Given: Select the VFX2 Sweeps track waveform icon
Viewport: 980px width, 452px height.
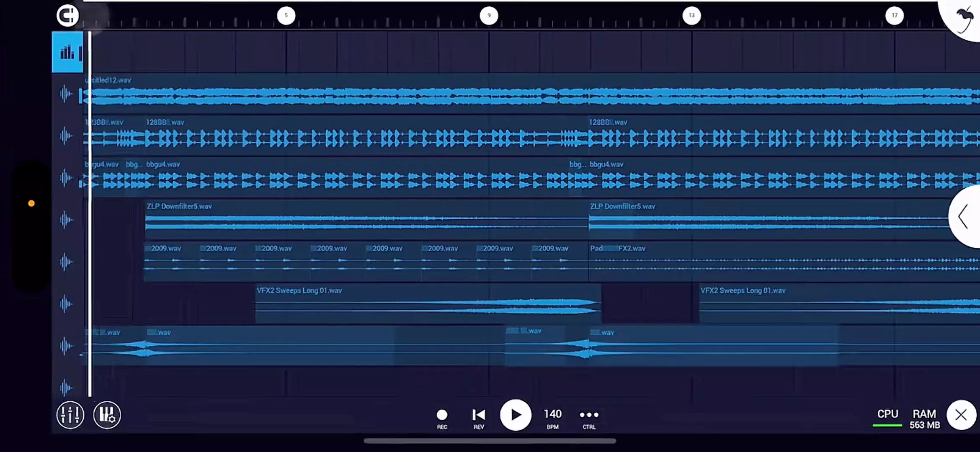Looking at the screenshot, I should 66,304.
